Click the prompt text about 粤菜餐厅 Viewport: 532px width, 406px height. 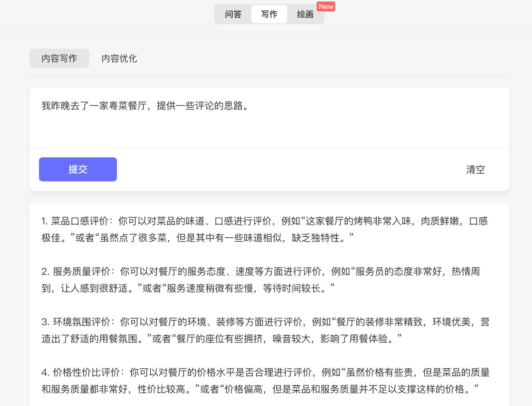coord(145,106)
